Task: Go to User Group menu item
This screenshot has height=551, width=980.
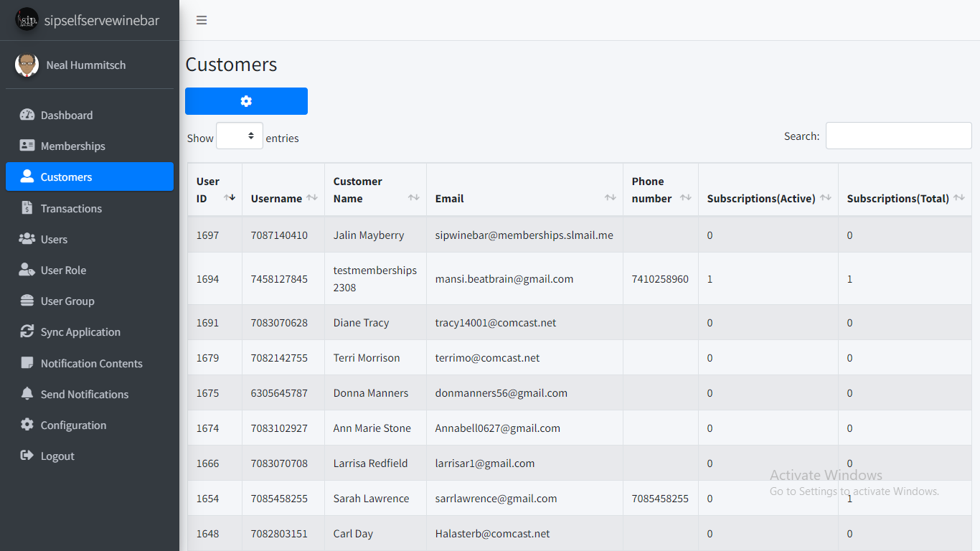Action: (67, 301)
